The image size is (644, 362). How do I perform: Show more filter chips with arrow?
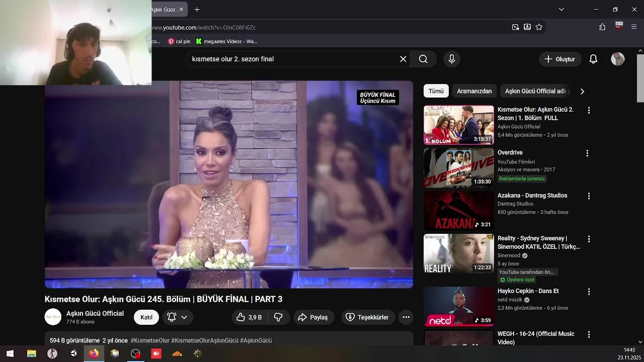click(582, 92)
